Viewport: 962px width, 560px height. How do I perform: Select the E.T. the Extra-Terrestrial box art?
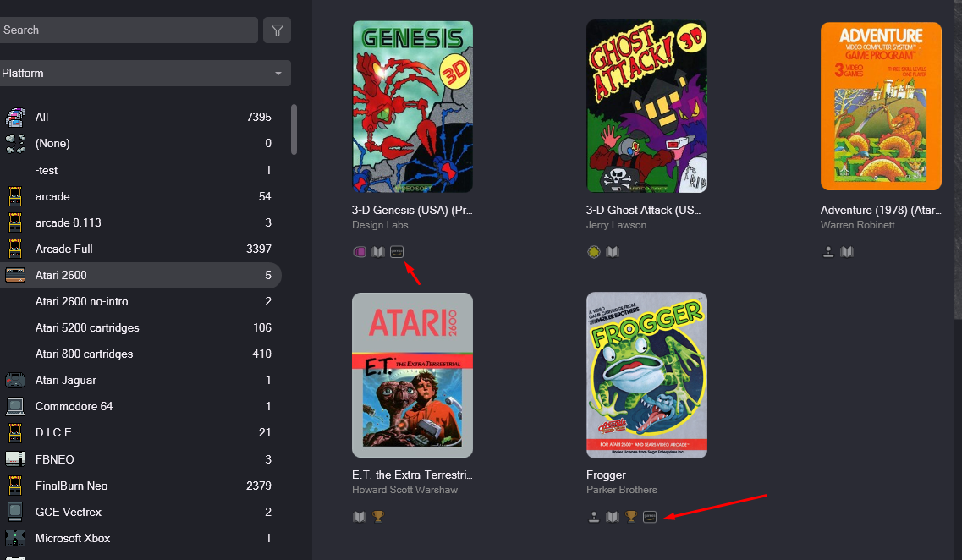(x=412, y=375)
